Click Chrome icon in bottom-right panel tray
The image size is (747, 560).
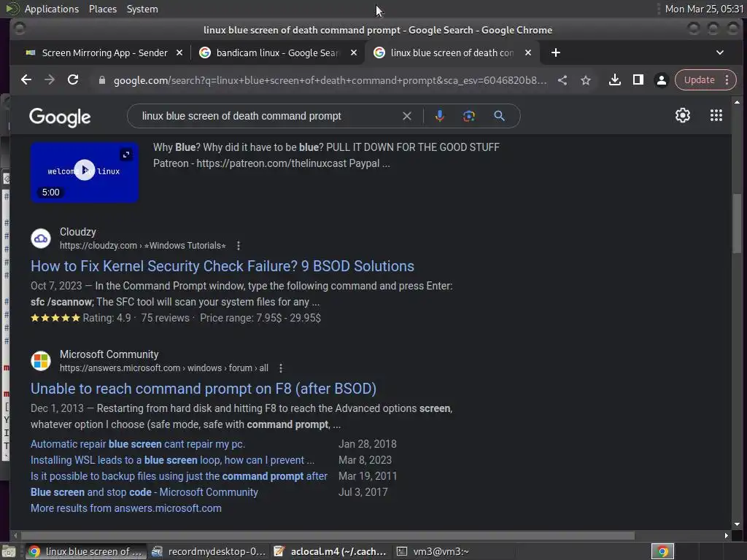662,551
